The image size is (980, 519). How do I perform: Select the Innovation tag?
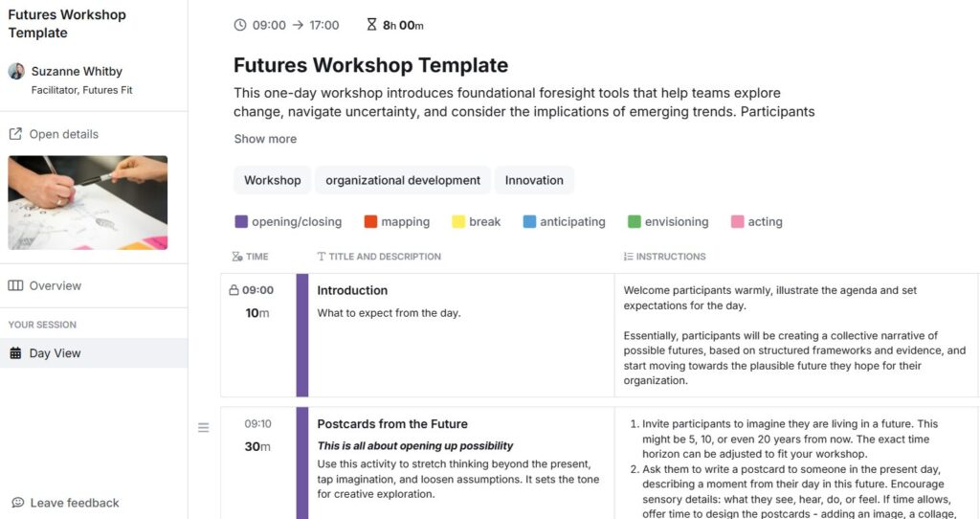(x=534, y=180)
